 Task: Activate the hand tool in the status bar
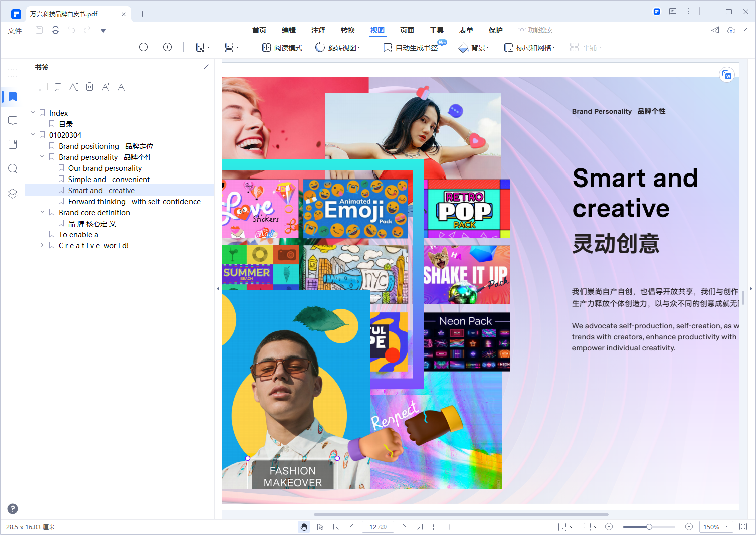point(304,527)
